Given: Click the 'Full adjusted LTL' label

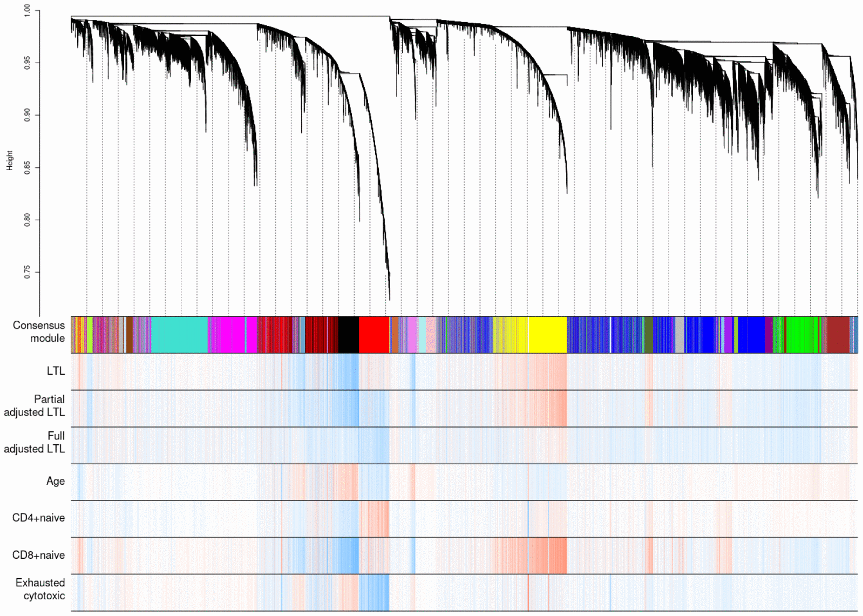Looking at the screenshot, I should point(34,442).
